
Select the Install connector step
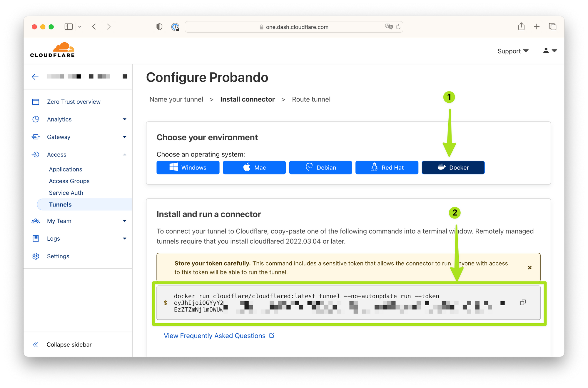coord(248,99)
